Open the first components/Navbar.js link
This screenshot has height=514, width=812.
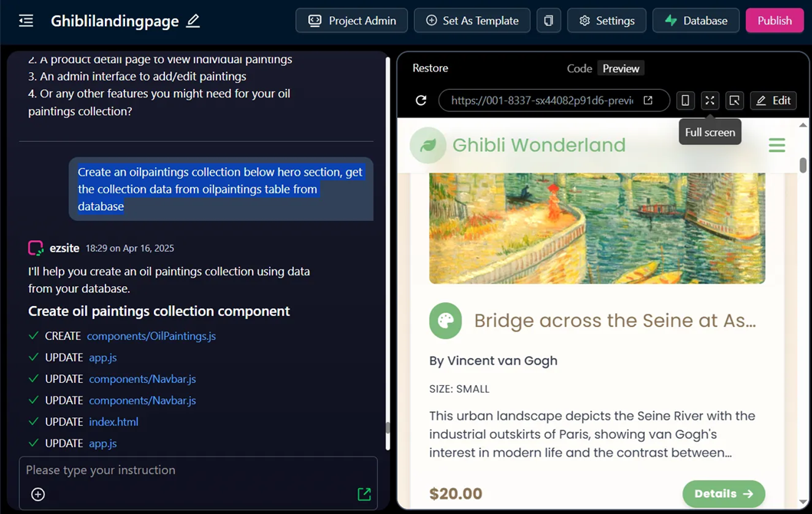click(143, 379)
